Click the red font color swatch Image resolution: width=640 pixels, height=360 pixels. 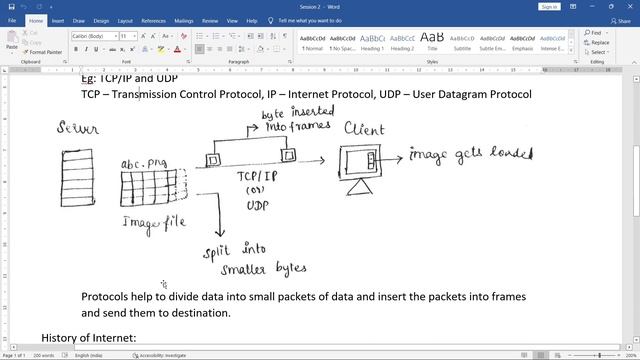[x=177, y=49]
